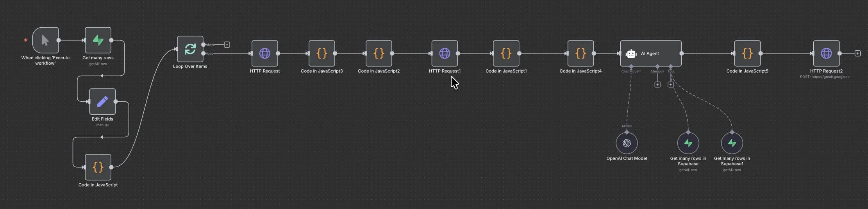Screen dimensions: 868x209
Task: Select the HTTP Request1 globe node
Action: tap(445, 53)
